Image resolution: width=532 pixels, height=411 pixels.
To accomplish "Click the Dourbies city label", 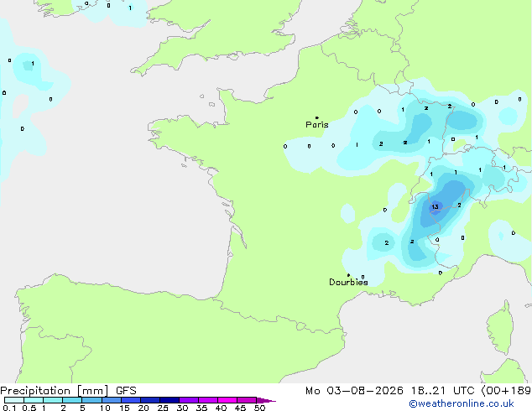I will click(x=348, y=282).
